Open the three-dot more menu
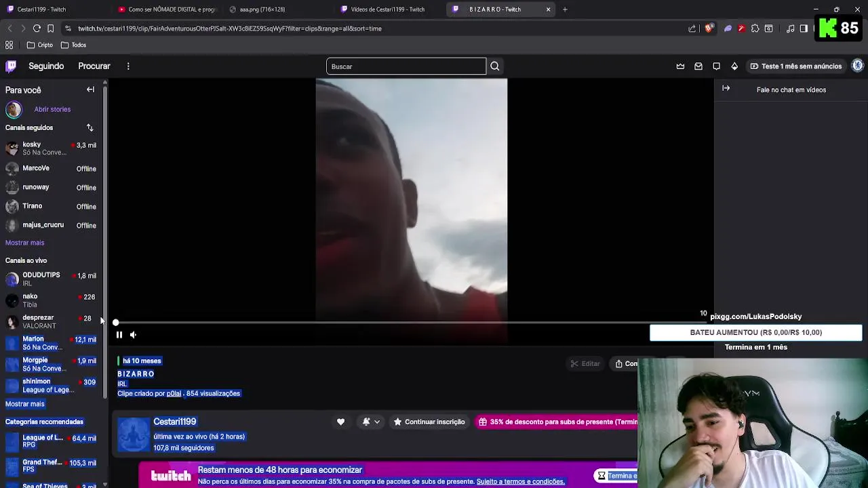 point(128,66)
